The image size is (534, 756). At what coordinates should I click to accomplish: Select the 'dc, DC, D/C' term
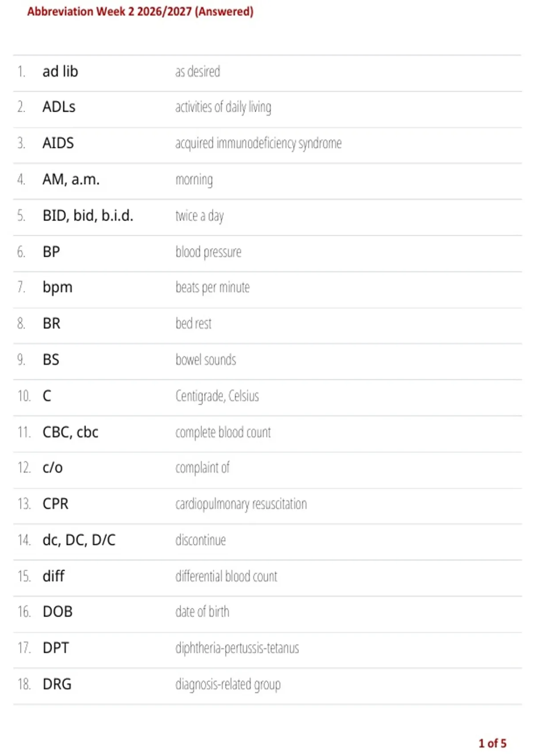coord(79,540)
